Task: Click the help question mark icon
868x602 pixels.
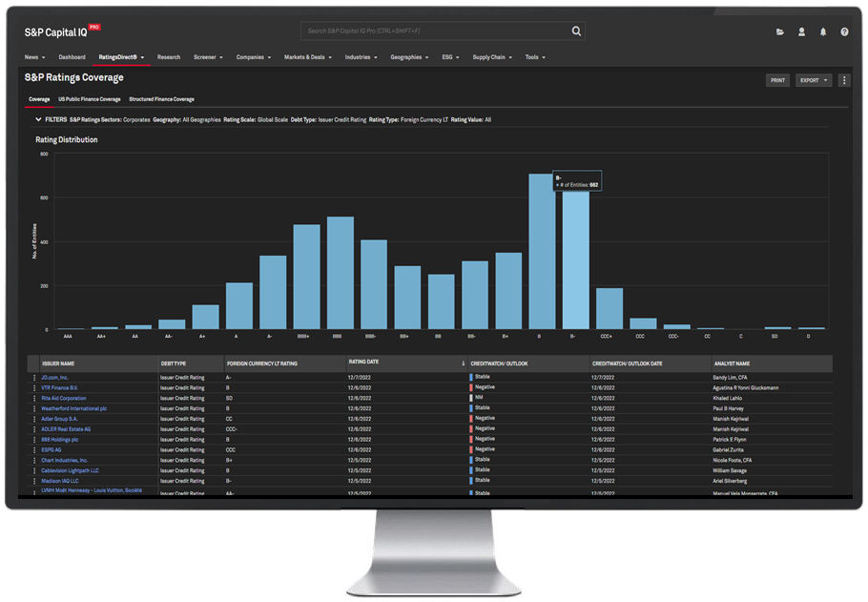Action: point(844,31)
